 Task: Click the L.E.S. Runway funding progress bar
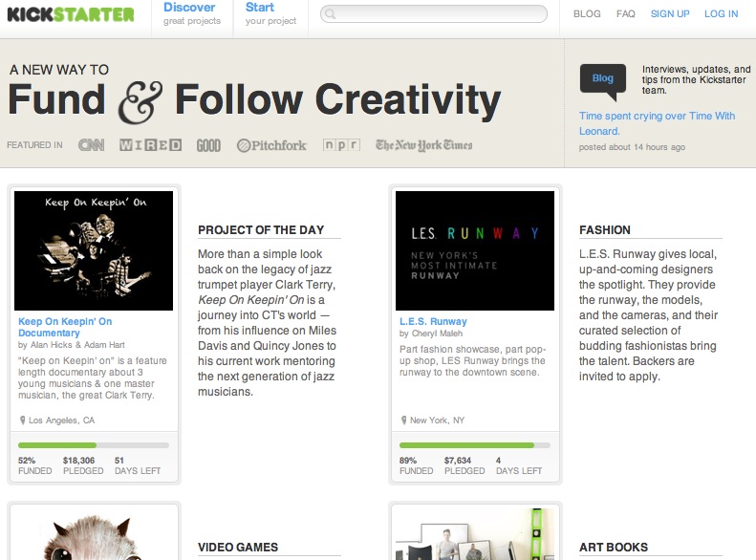coord(475,445)
